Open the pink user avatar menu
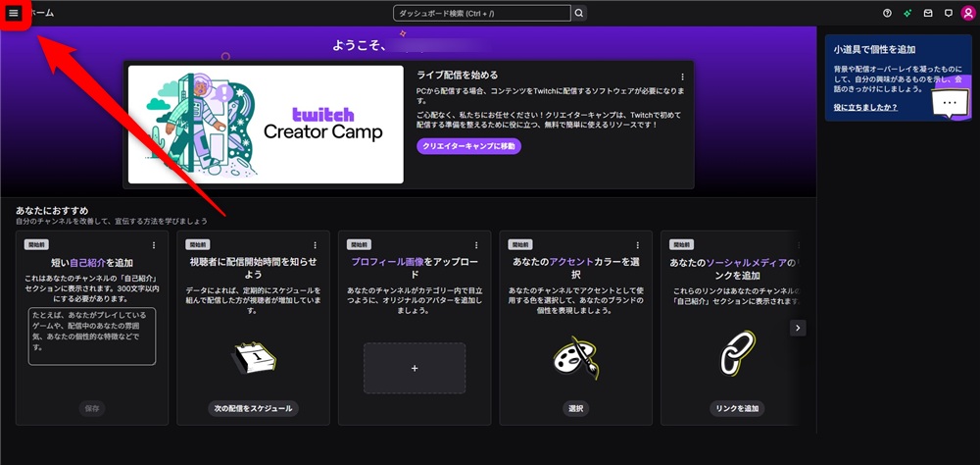The image size is (980, 465). pos(968,13)
